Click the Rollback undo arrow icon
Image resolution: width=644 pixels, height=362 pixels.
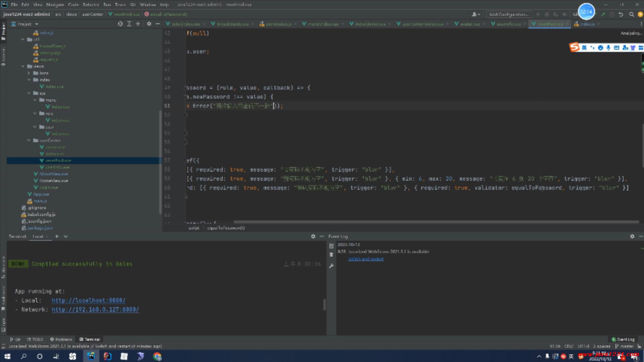pyautogui.click(x=621, y=14)
